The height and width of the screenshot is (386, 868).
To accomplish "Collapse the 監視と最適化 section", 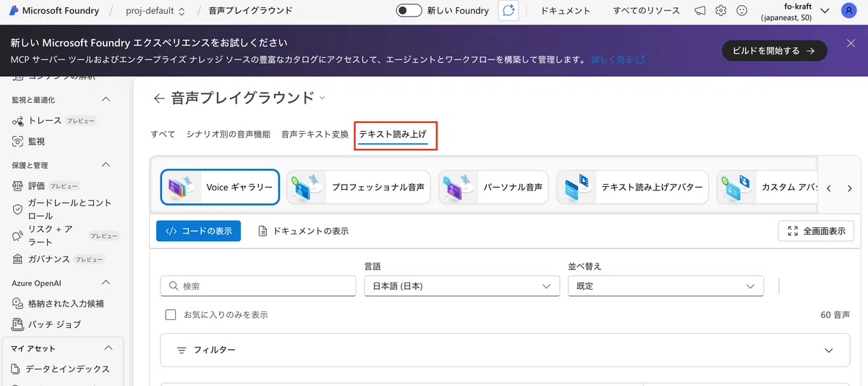I will 106,99.
